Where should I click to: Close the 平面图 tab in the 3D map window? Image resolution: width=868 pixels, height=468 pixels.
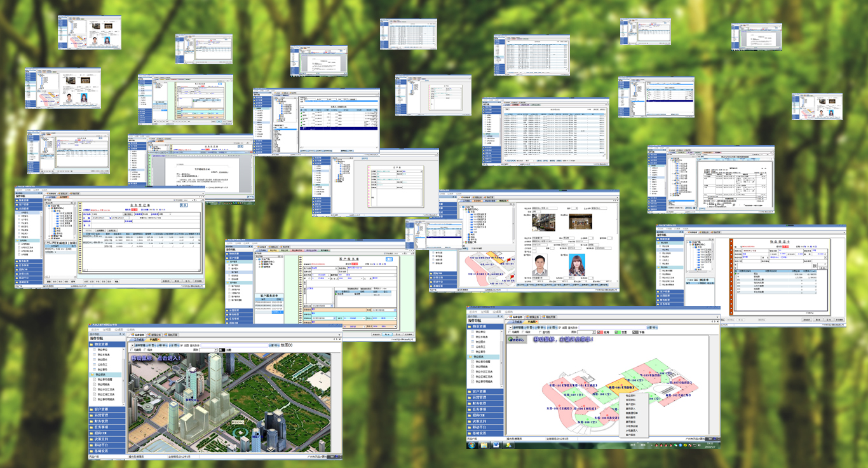tap(159, 340)
